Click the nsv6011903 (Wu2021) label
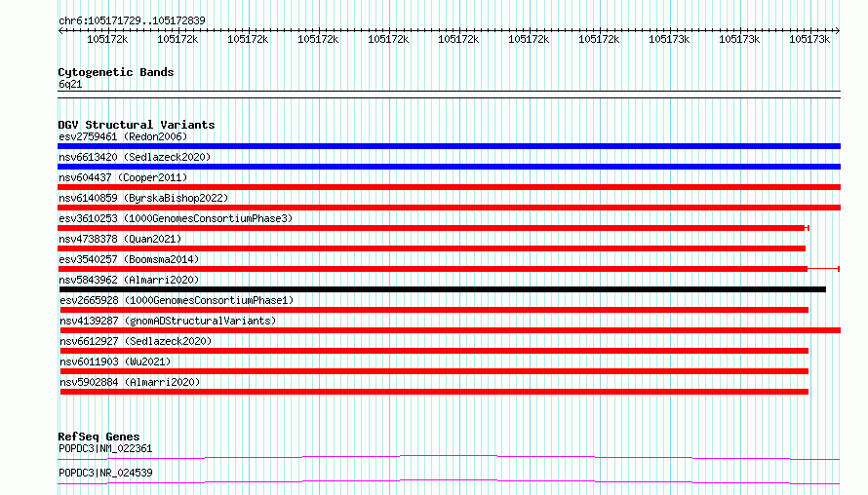This screenshot has width=868, height=495. pyautogui.click(x=115, y=362)
